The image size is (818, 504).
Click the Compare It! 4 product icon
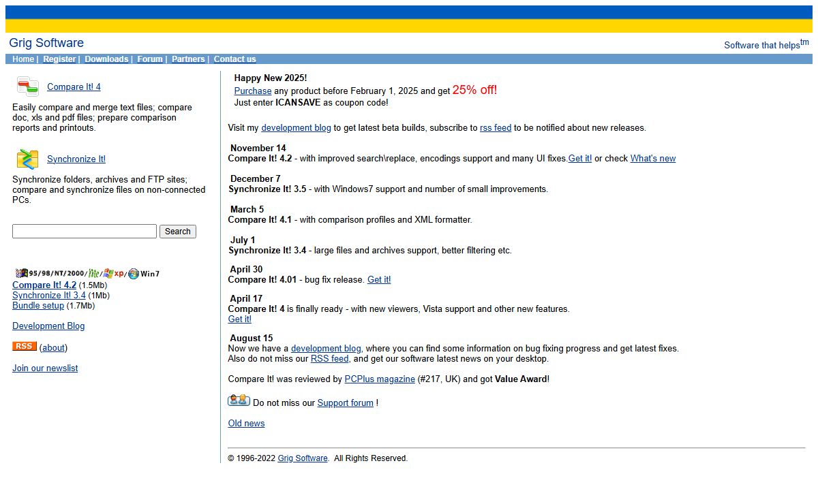28,86
